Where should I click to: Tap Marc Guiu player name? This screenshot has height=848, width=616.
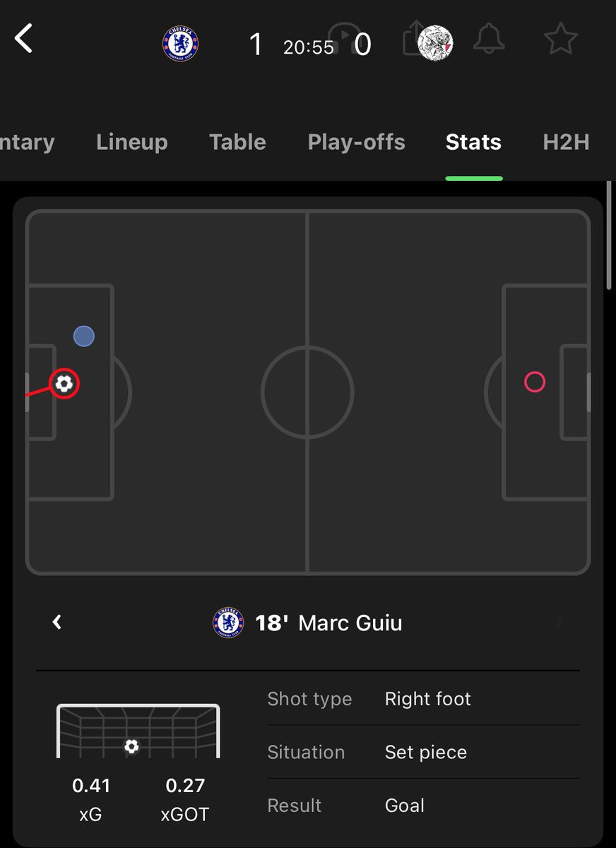[x=350, y=623]
